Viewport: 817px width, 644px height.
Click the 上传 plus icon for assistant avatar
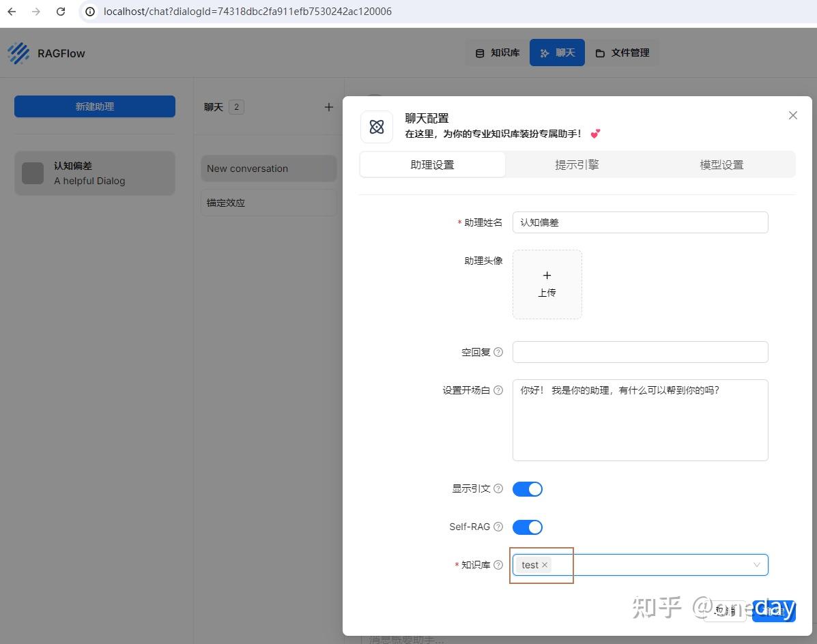pos(547,276)
